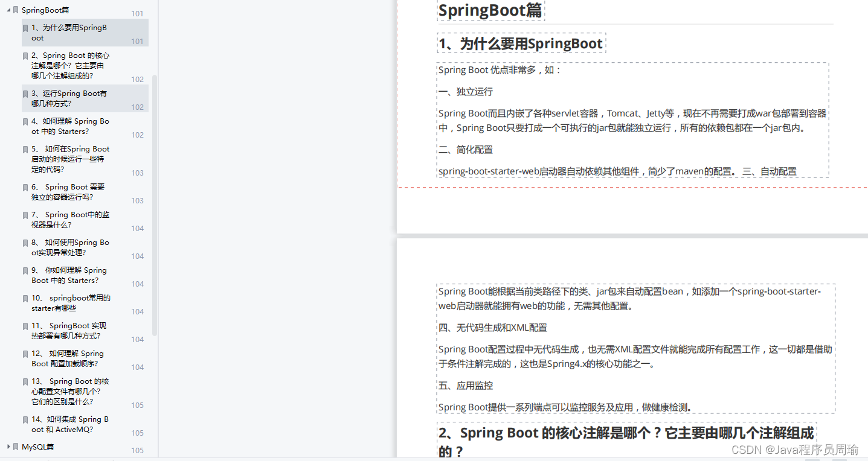Click bookmark icon beside Spring Boot中的监视器
The image size is (868, 461).
(25, 215)
